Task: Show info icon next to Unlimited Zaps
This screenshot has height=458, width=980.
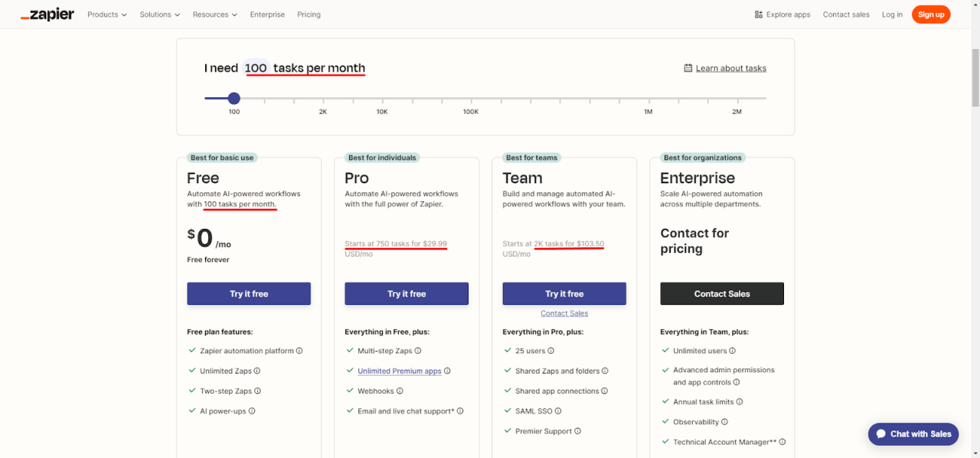Action: click(x=257, y=371)
